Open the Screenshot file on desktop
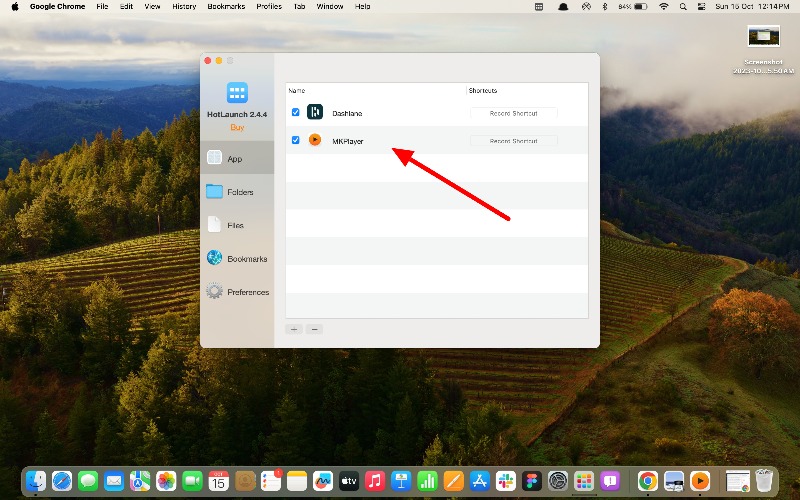Image resolution: width=800 pixels, height=500 pixels. click(763, 49)
